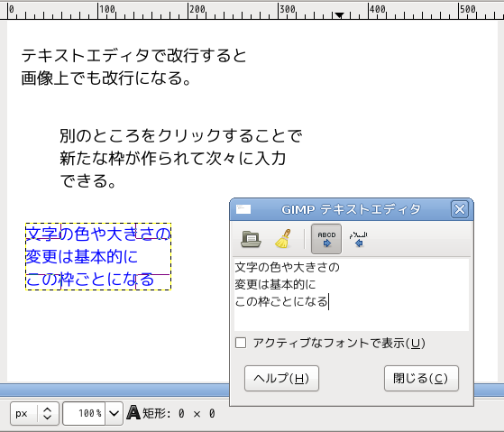Viewport: 504px width, 432px height.
Task: Expand the 100% zoom dropdown arrow
Action: tap(115, 413)
